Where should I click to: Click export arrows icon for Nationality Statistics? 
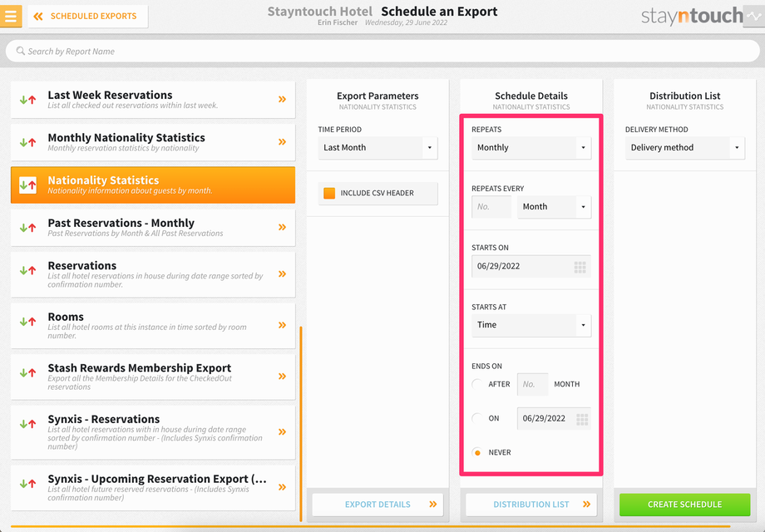(x=27, y=185)
